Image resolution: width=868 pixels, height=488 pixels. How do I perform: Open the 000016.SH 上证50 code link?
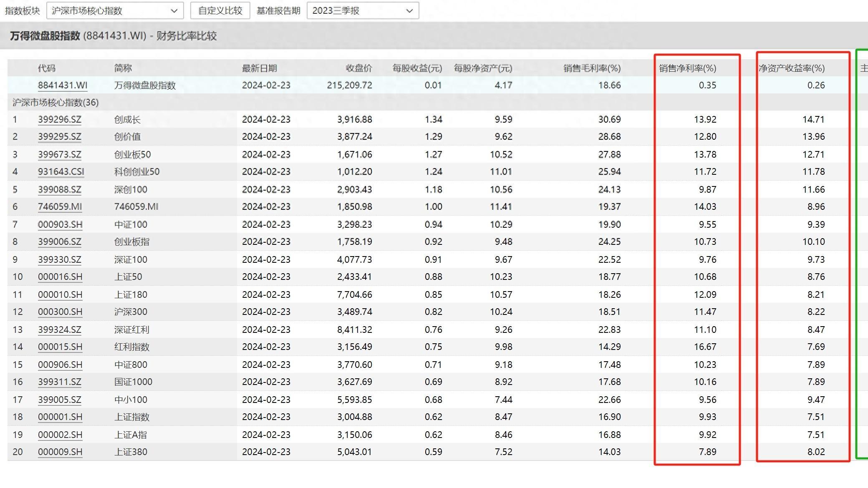point(60,277)
